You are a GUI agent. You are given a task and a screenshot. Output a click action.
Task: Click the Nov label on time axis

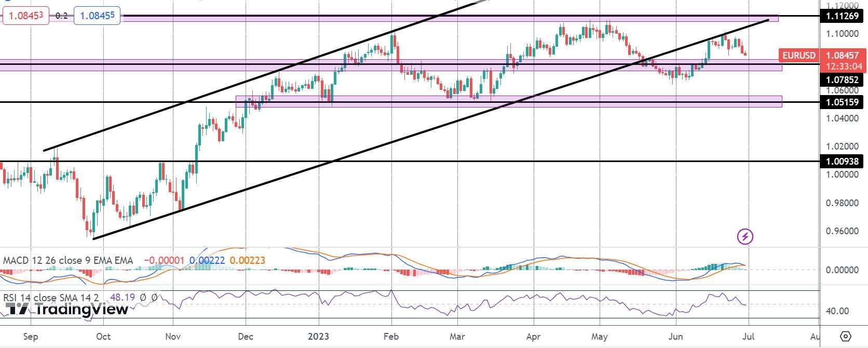pos(172,337)
